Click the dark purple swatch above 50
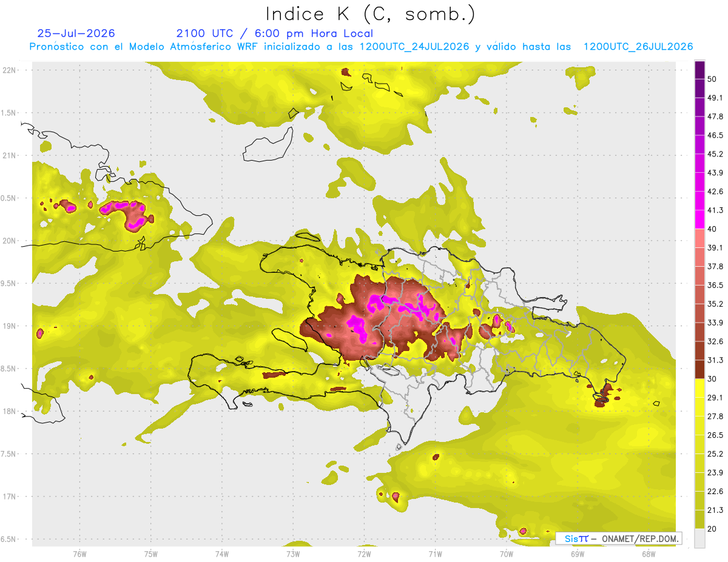 (x=699, y=70)
